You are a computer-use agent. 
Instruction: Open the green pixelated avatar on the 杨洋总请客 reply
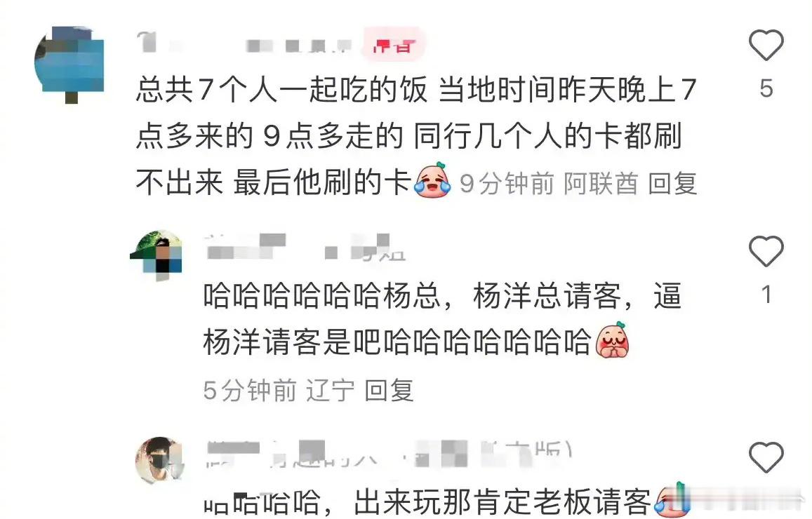(157, 255)
